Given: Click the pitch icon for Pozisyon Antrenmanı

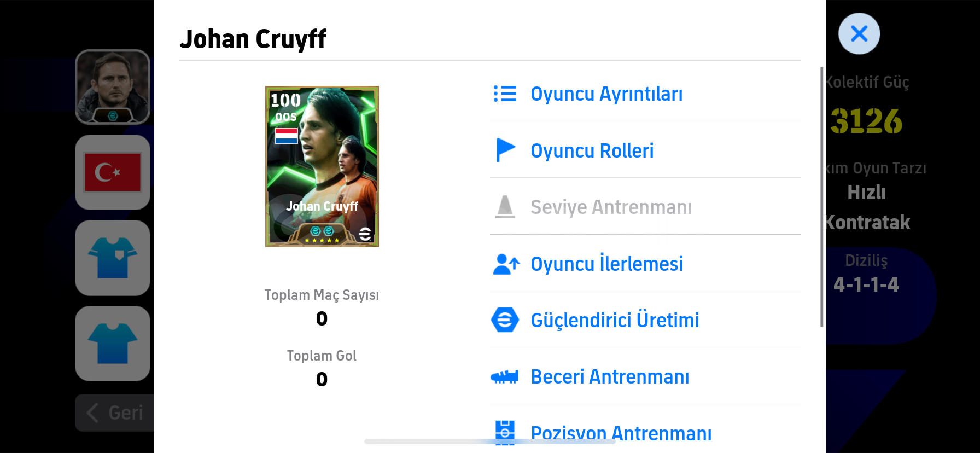Looking at the screenshot, I should (x=505, y=432).
